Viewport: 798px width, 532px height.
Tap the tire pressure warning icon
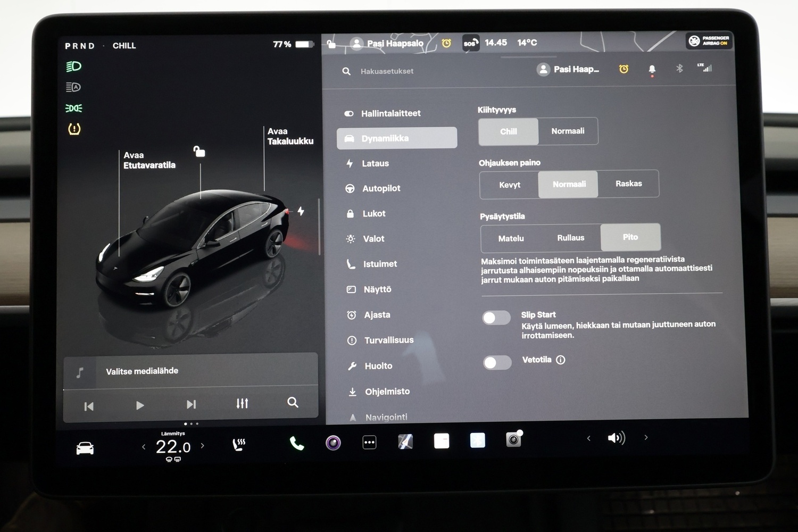(74, 129)
